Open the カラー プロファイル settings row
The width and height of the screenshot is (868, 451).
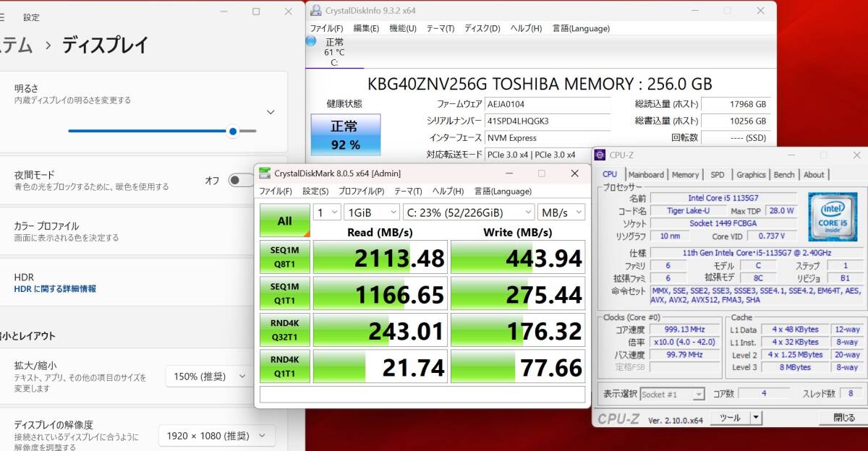(143, 231)
